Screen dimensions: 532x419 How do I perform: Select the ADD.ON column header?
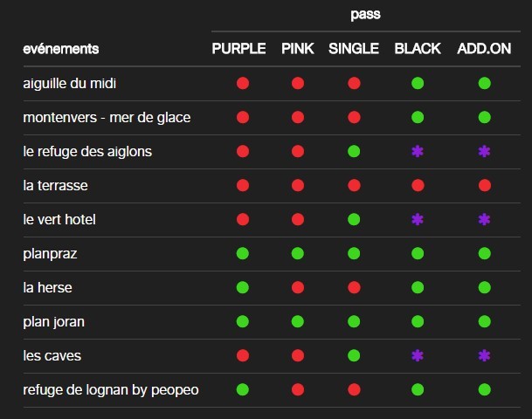tap(484, 49)
